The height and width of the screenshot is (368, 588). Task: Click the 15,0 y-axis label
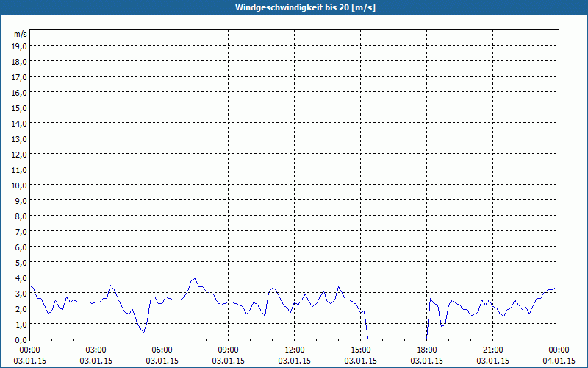pos(21,108)
